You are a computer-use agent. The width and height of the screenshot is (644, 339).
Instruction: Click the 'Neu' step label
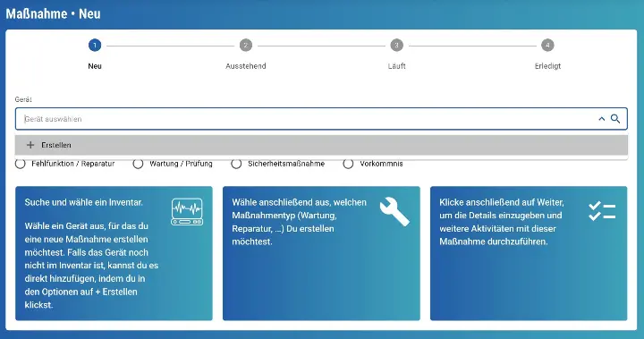point(95,66)
